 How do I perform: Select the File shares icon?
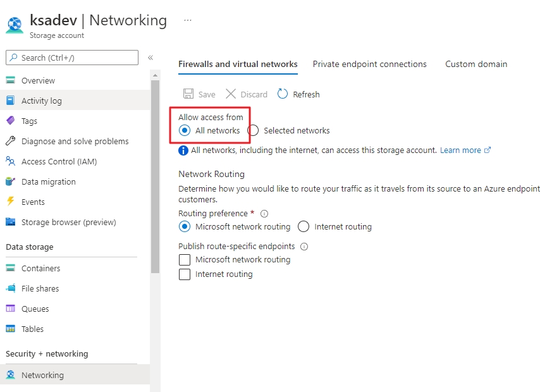point(18,288)
